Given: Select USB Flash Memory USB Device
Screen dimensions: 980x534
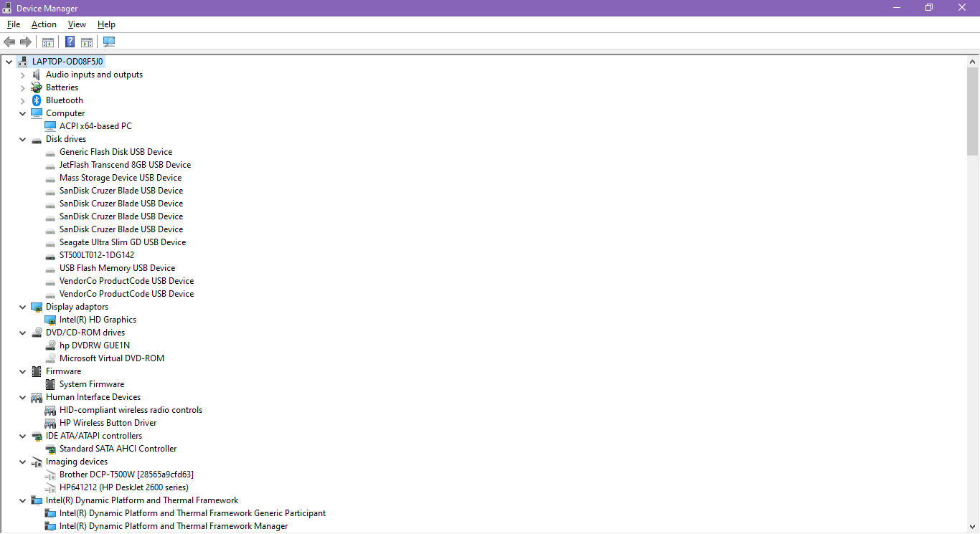Looking at the screenshot, I should (117, 268).
